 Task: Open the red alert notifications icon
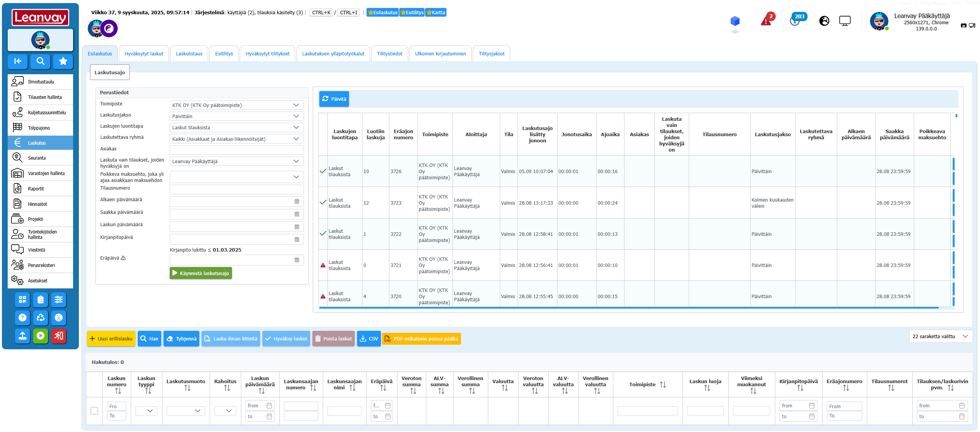pos(766,20)
